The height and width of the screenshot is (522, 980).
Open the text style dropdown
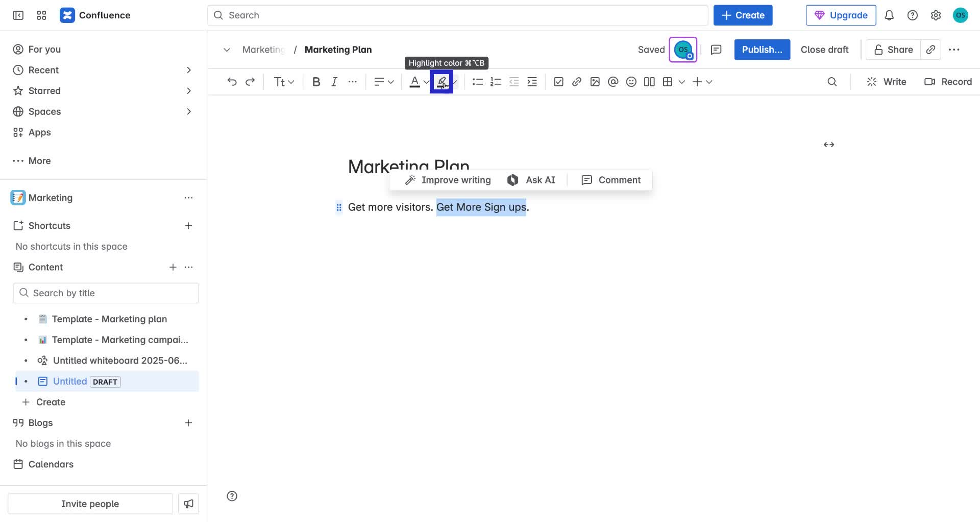[x=283, y=82]
